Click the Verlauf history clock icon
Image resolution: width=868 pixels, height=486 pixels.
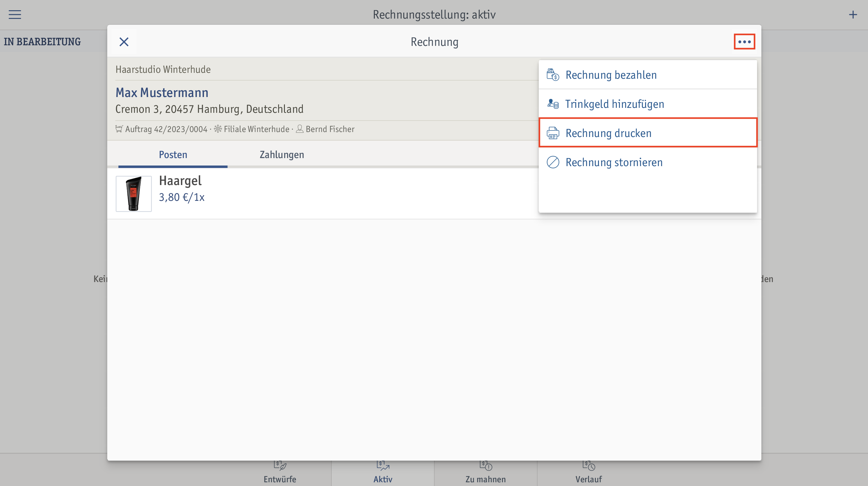click(588, 466)
